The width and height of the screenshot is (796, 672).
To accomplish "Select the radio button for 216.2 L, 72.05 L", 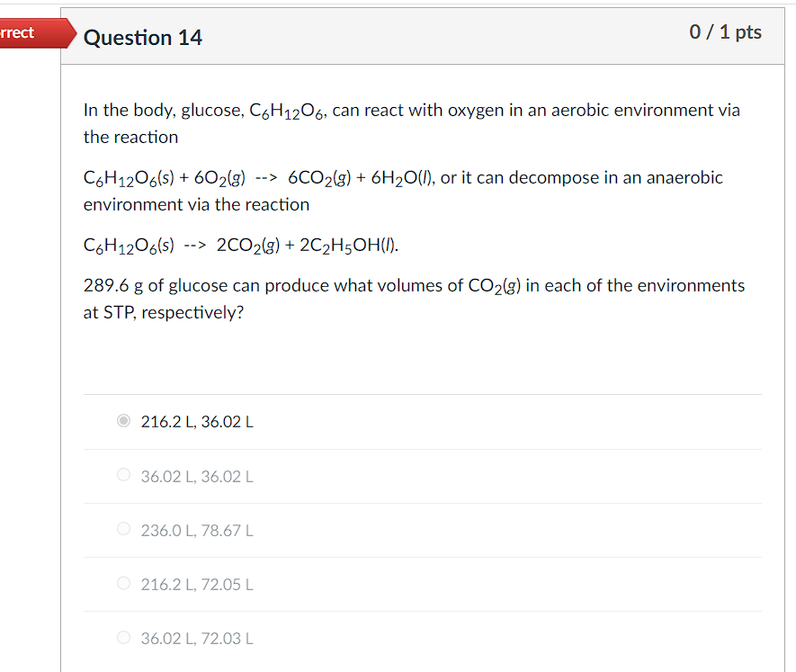I will 123,582.
